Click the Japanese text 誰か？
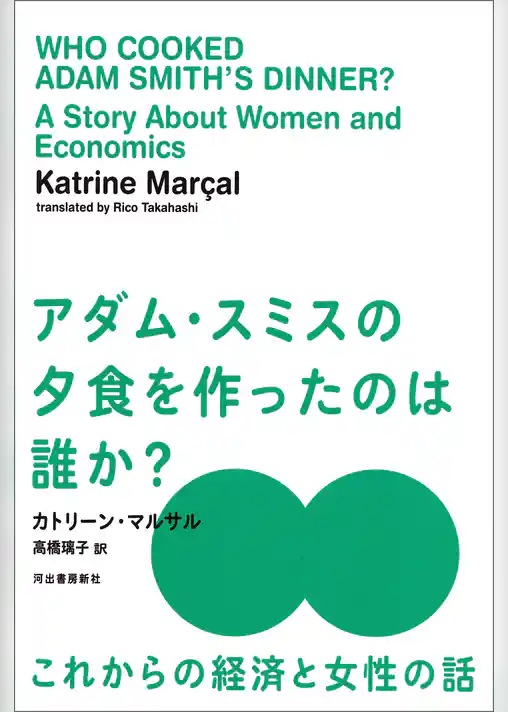The image size is (508, 712). (x=98, y=465)
